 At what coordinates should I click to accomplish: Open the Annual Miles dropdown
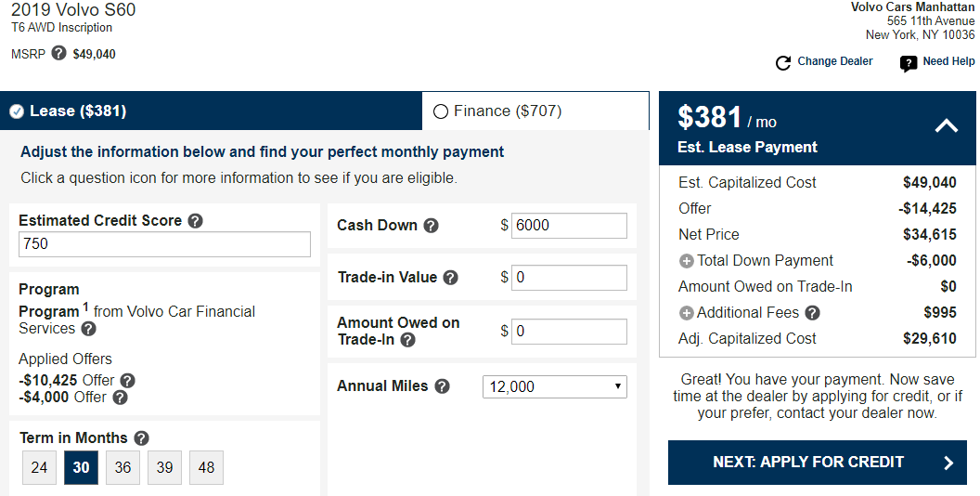pos(554,386)
